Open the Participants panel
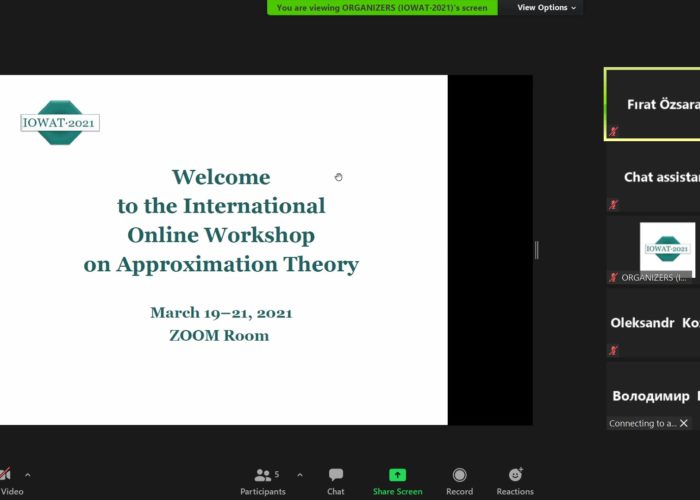 point(263,480)
